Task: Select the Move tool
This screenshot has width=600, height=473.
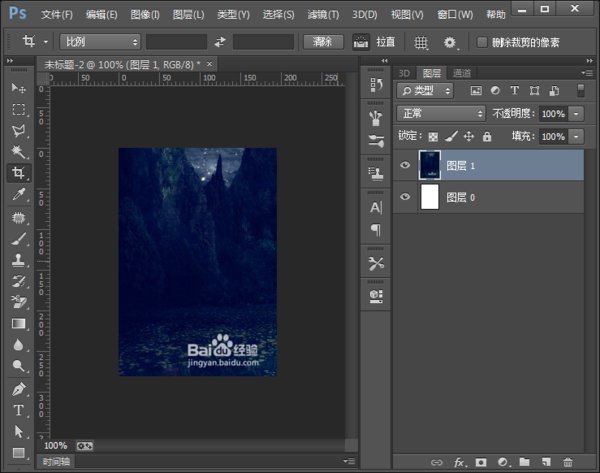Action: pyautogui.click(x=18, y=88)
